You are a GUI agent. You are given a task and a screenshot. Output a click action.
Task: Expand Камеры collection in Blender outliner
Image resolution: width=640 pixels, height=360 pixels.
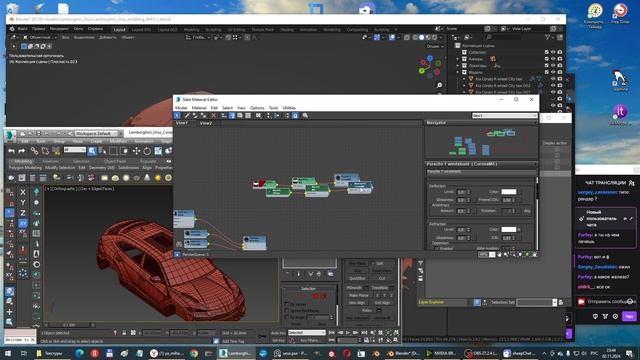(x=458, y=59)
